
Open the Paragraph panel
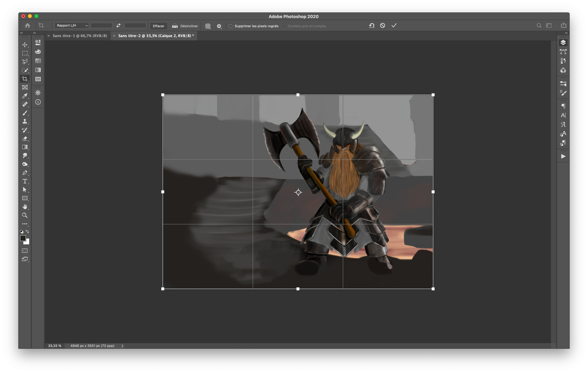click(563, 106)
